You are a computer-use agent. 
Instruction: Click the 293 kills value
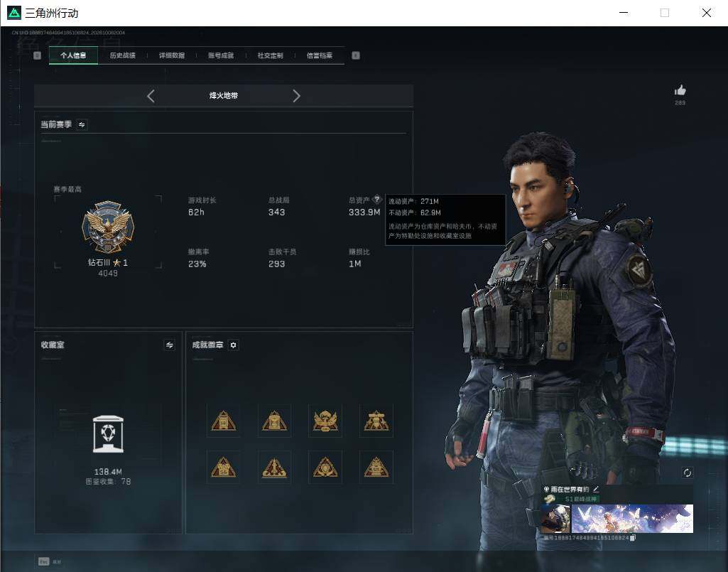tap(276, 264)
